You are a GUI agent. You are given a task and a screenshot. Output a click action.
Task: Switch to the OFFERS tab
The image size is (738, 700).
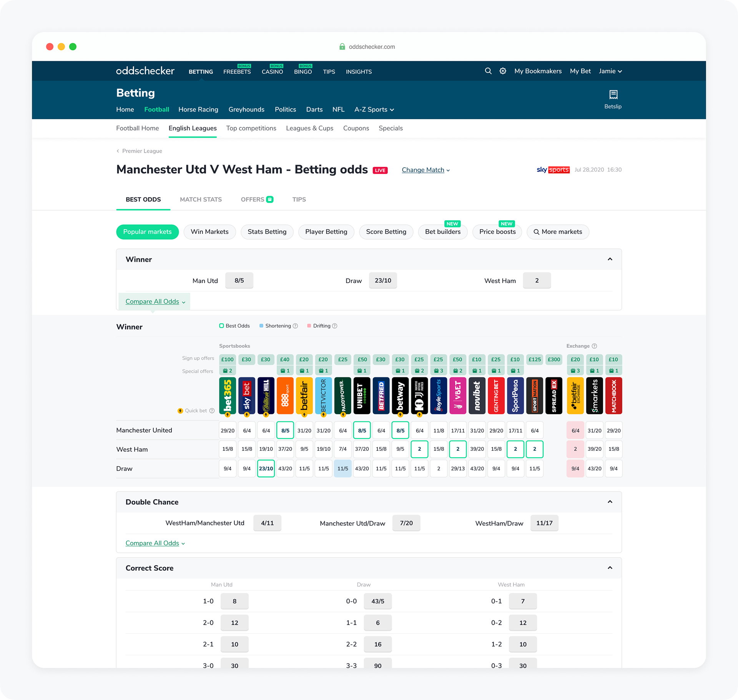[x=257, y=200]
